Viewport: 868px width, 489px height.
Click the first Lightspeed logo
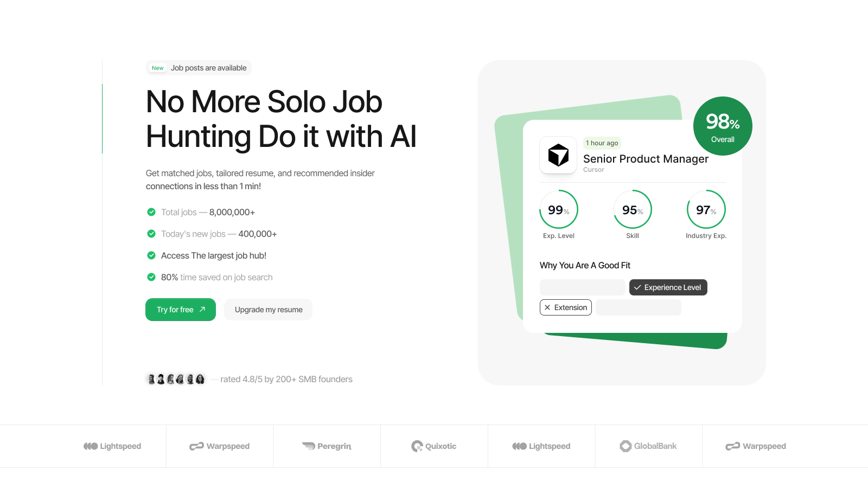112,446
